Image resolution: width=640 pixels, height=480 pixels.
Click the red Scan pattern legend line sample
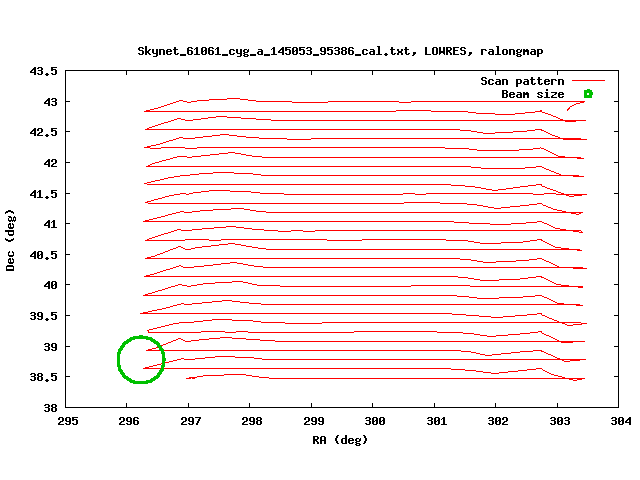[x=589, y=81]
